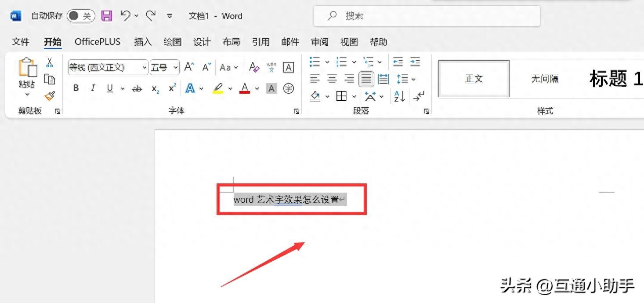Click the red font color button

pos(245,88)
